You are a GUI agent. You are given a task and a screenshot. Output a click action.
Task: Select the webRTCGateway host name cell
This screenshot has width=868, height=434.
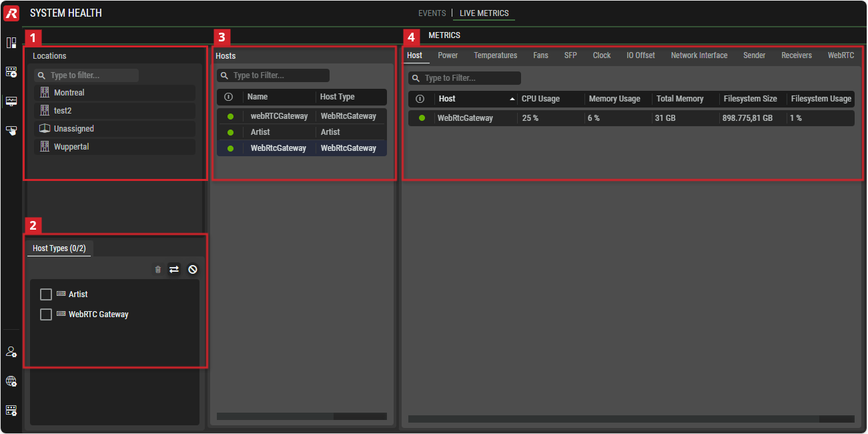pyautogui.click(x=280, y=116)
